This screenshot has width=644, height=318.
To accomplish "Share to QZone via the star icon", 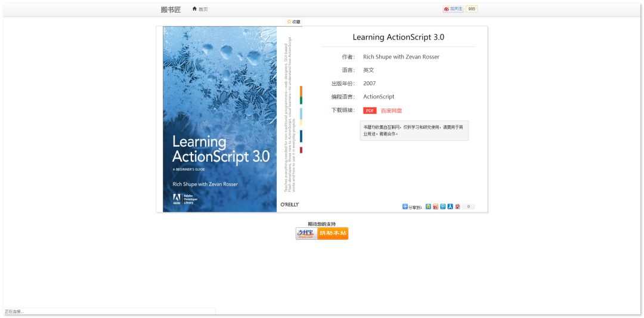I will click(x=428, y=207).
